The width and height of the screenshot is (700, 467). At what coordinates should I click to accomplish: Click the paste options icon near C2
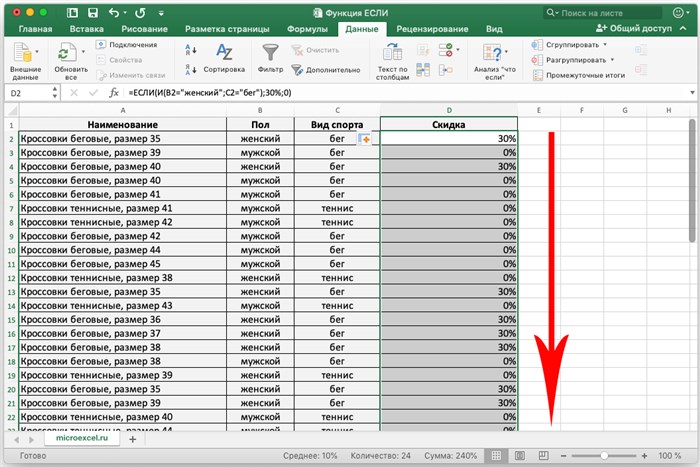click(x=364, y=139)
